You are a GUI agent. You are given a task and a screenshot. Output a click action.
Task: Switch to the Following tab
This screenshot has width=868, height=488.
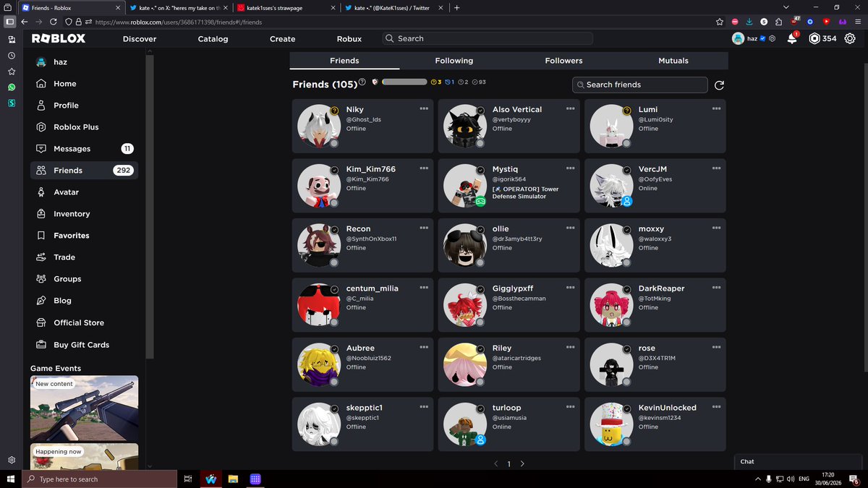[454, 61]
